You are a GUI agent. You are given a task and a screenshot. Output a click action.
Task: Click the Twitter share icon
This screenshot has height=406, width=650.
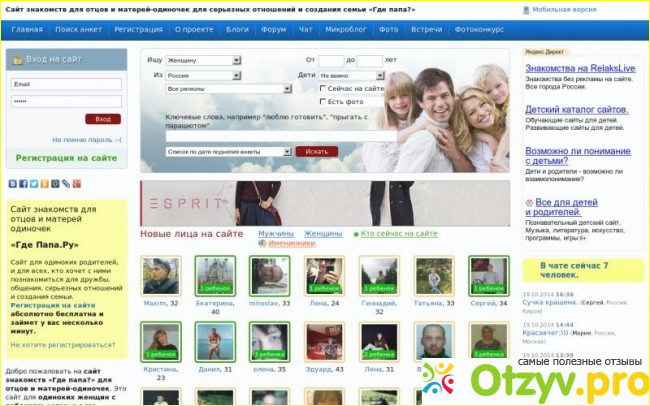tap(34, 184)
